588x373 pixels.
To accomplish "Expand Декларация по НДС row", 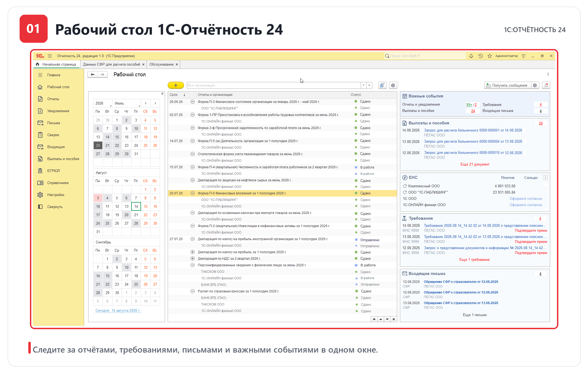I will click(x=192, y=258).
